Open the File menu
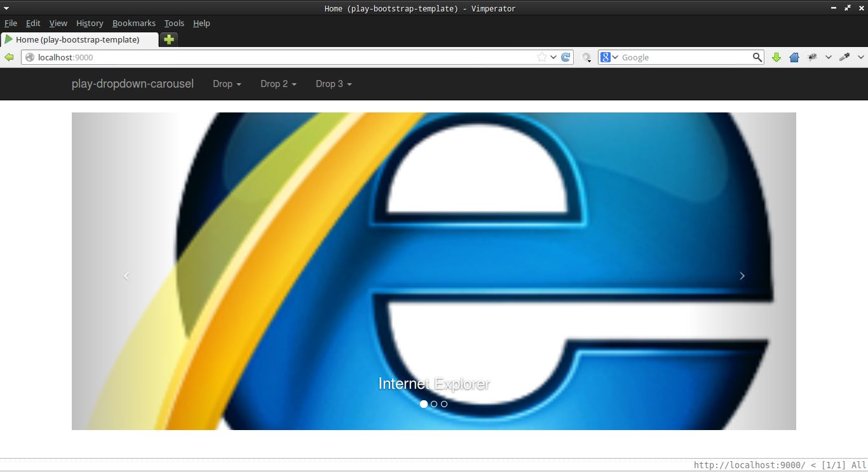868x472 pixels. pos(11,23)
